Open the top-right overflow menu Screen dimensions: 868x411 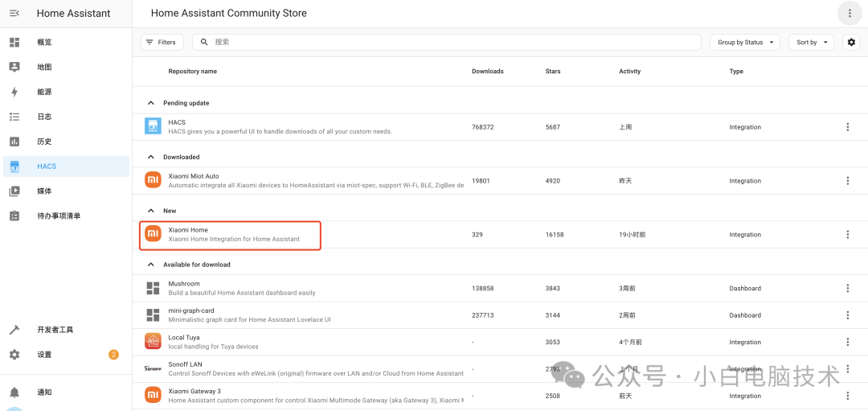click(850, 14)
